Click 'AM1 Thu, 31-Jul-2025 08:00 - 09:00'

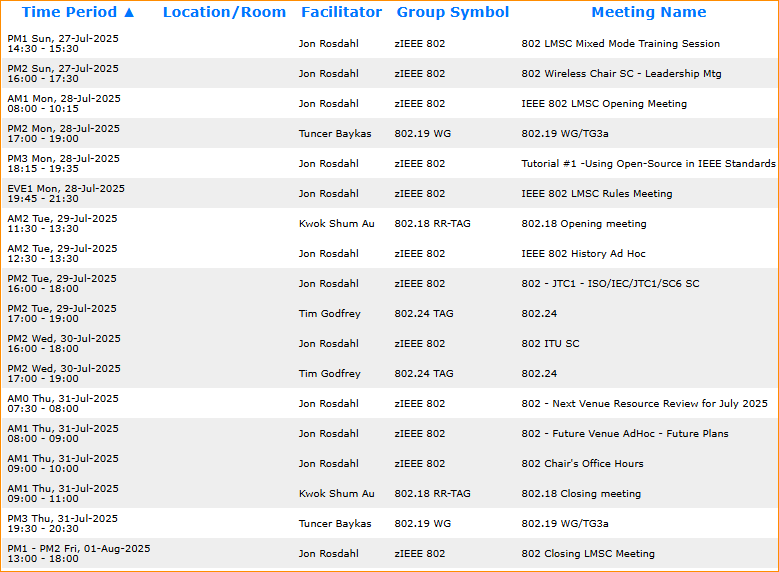point(63,433)
